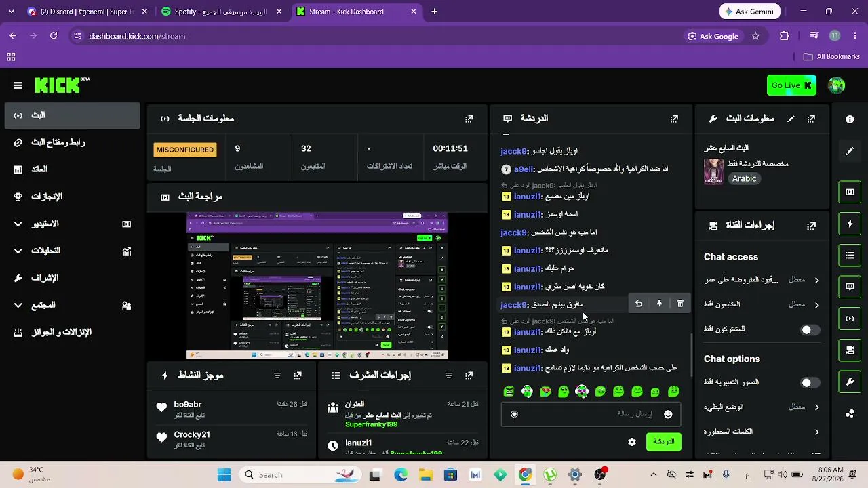
Task: Switch to the Spotify browser tab
Action: point(221,12)
